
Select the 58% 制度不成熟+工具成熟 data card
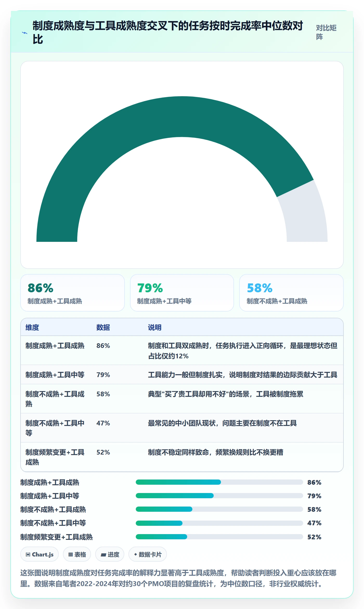291,293
